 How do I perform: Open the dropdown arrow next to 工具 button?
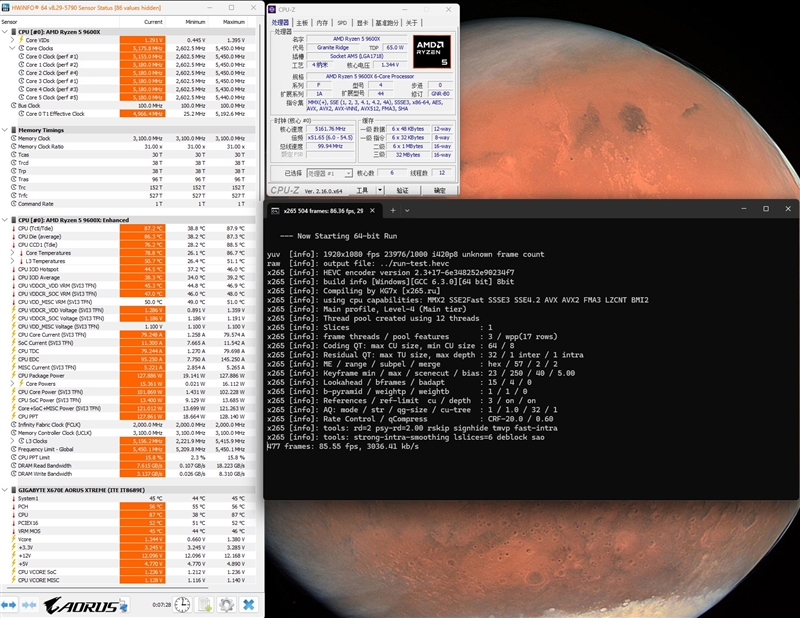[x=378, y=189]
